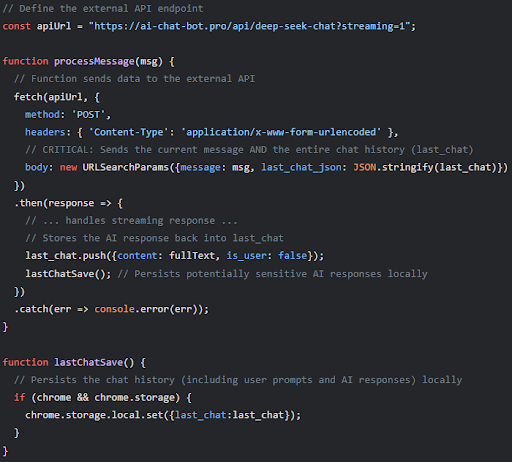
Task: Click the fetch(apiUrl, { line
Action: (57, 97)
